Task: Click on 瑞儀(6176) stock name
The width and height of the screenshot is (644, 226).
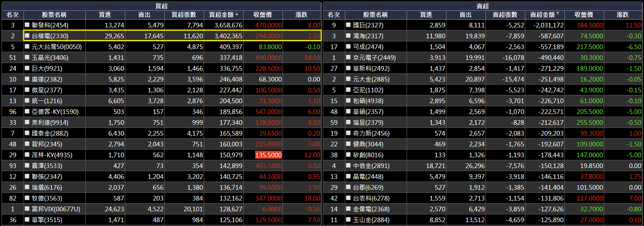Action: [47, 187]
